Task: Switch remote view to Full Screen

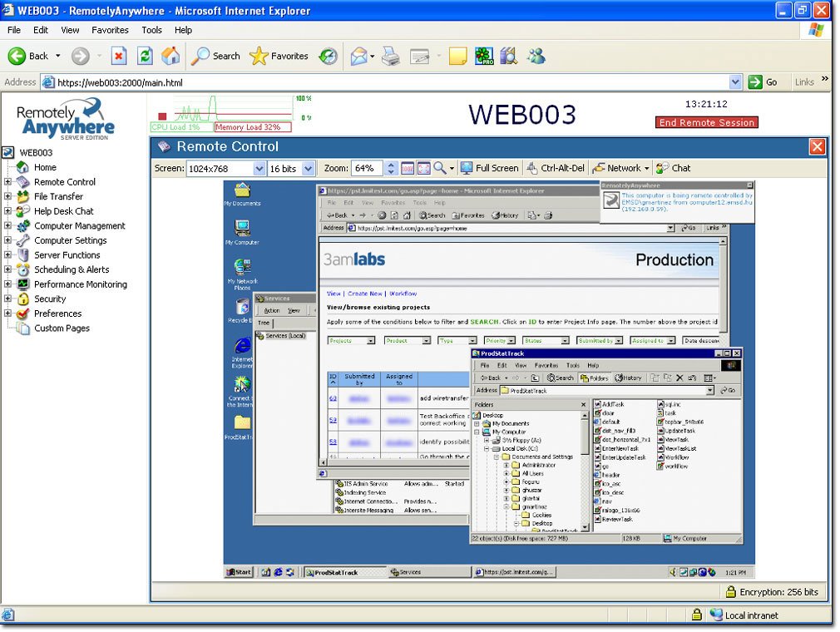Action: click(489, 168)
